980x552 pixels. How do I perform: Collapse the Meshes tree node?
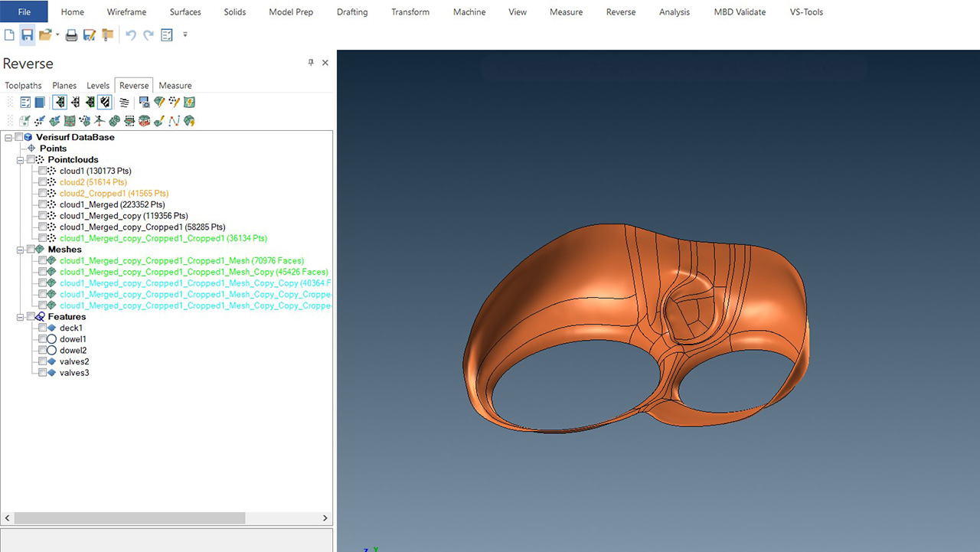click(x=20, y=249)
